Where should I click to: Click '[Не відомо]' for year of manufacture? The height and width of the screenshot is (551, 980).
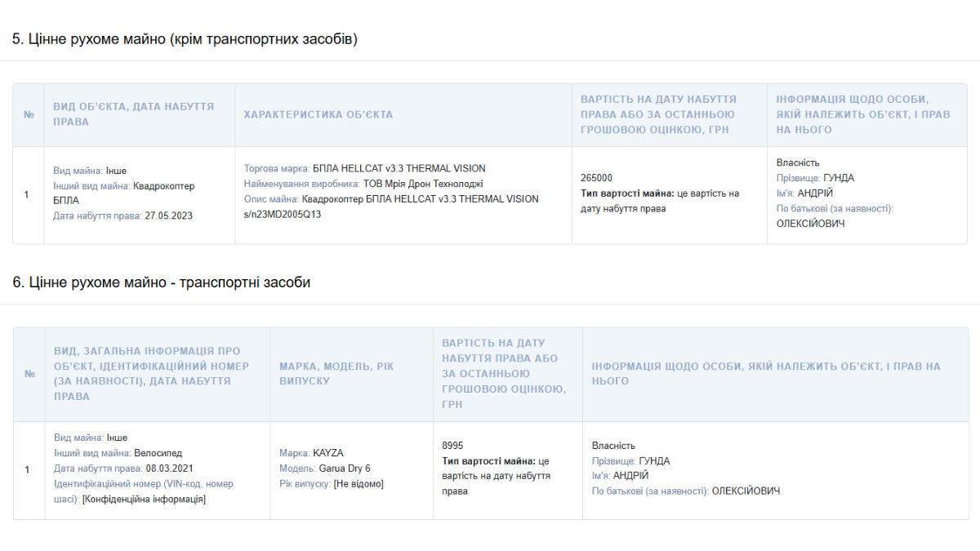pos(359,484)
